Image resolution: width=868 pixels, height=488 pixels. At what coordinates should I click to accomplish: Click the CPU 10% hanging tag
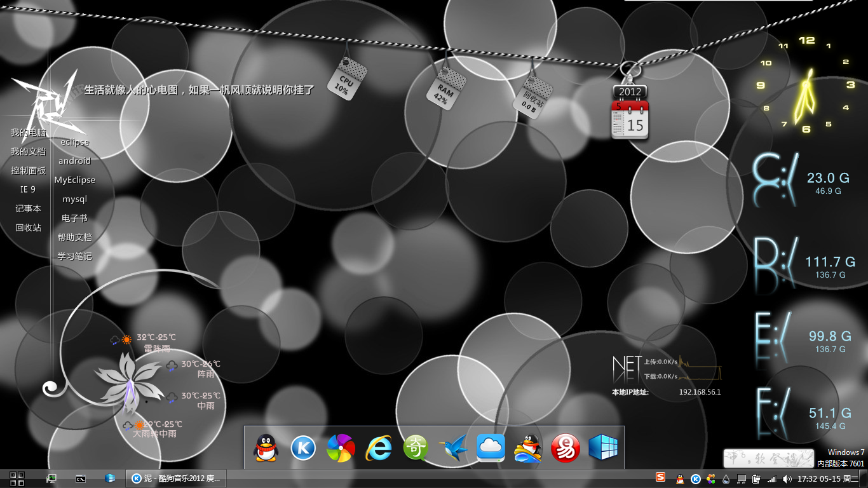tap(347, 79)
